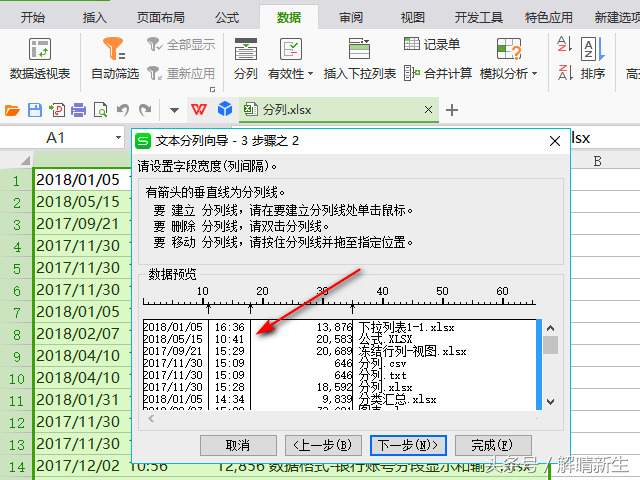
Task: Open the 特色应用 ribbon tab
Action: tap(549, 18)
